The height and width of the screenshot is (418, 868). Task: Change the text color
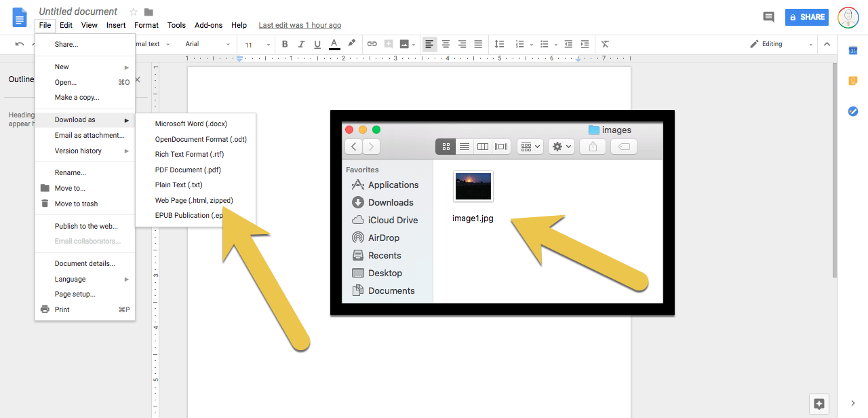click(x=334, y=44)
